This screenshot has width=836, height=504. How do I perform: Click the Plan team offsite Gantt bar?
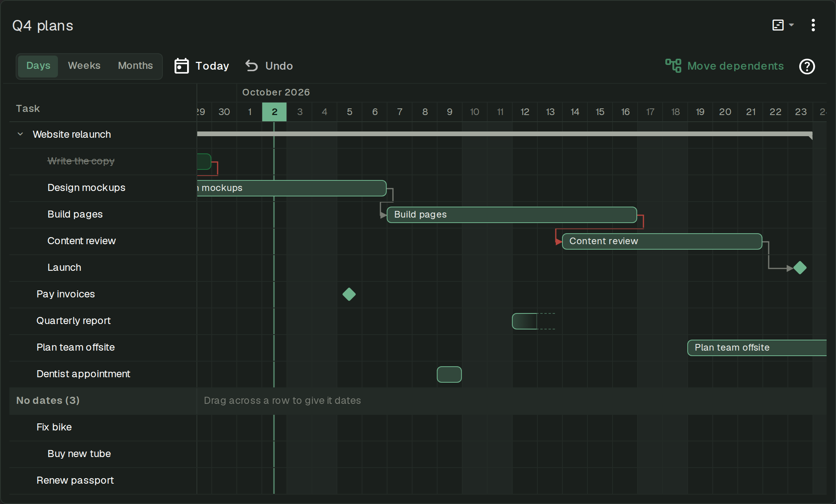[757, 348]
